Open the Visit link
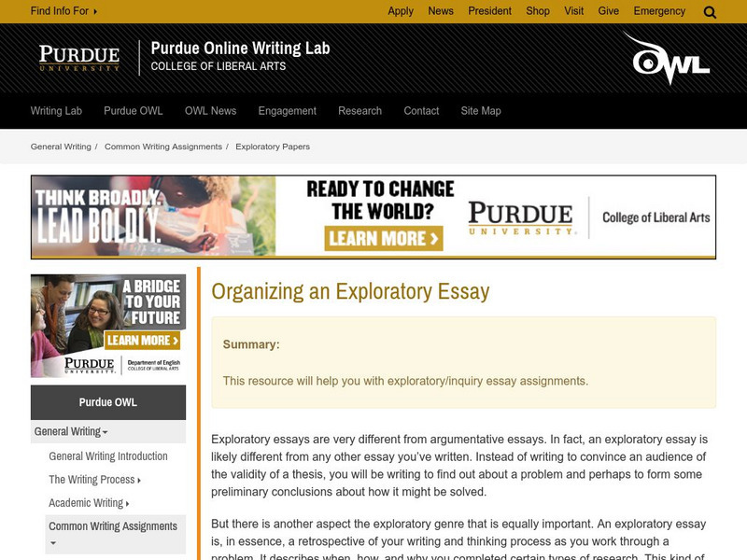Viewport: 747px width, 560px height. (x=573, y=11)
